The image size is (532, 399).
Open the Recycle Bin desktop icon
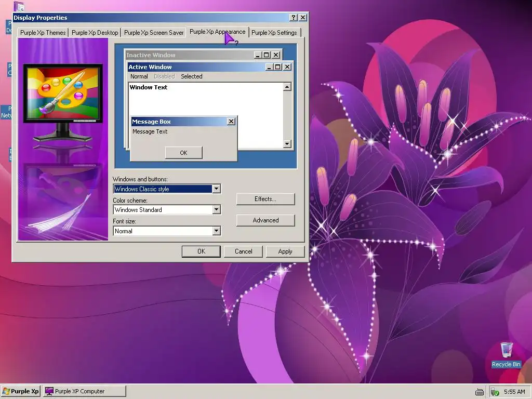(506, 354)
